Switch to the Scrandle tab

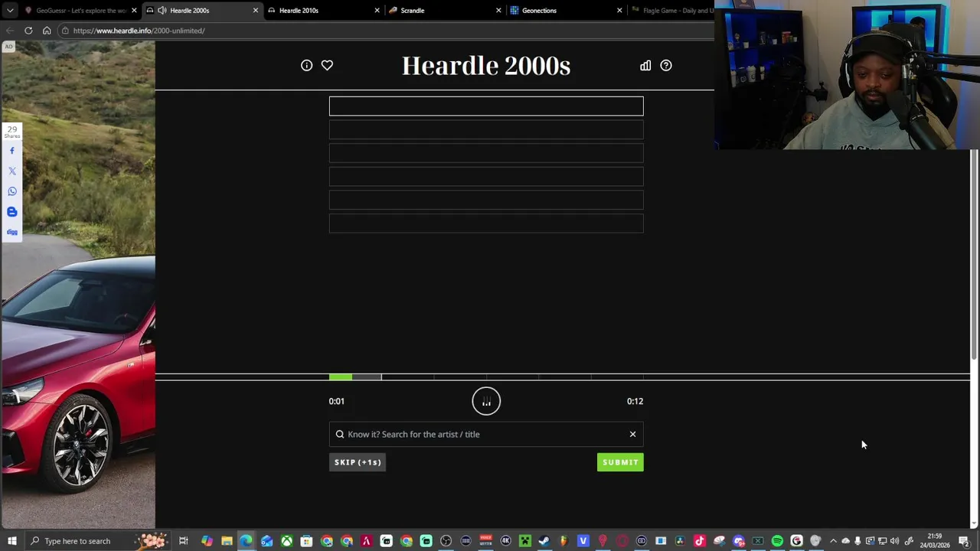[444, 11]
